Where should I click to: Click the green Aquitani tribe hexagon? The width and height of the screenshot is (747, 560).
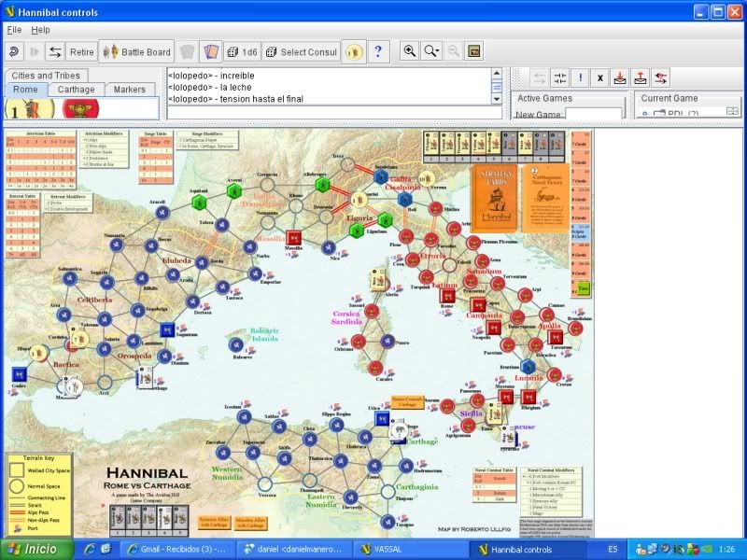coord(199,203)
